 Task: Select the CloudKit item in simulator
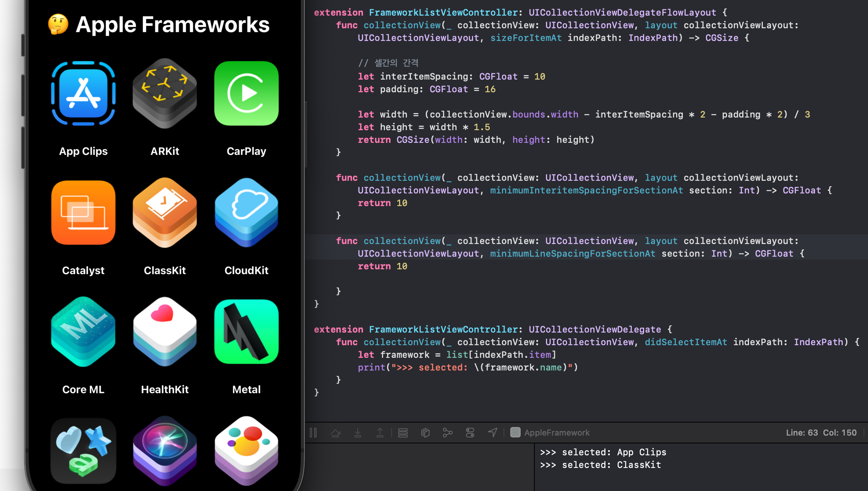point(246,227)
